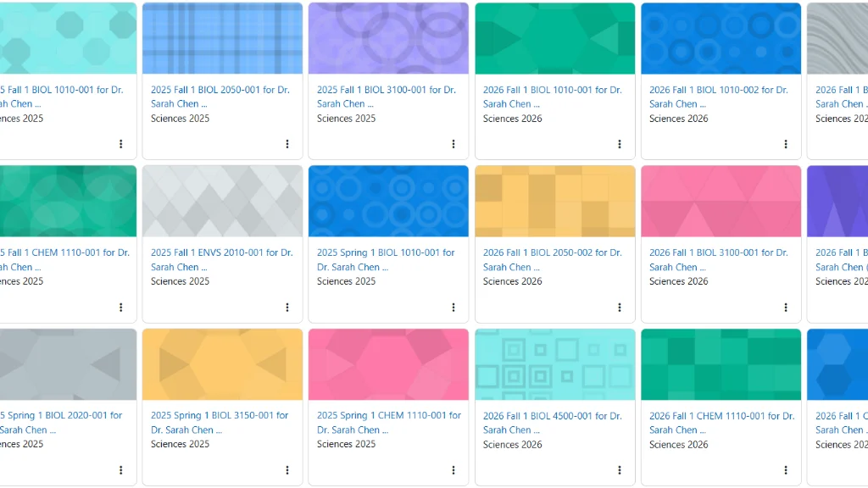This screenshot has height=488, width=868.
Task: Click 'Sciences 2026' under 2026 Fall BIOL 3100-001
Action: [x=678, y=281]
